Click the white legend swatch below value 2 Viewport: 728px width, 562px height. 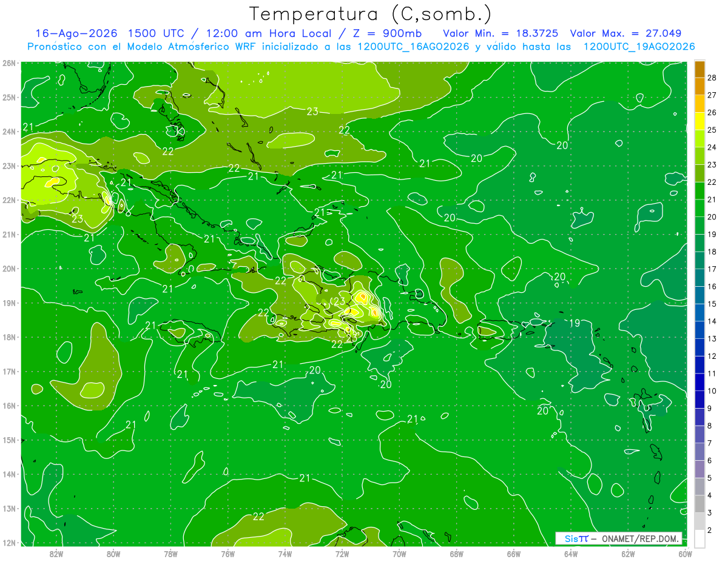[x=699, y=538]
